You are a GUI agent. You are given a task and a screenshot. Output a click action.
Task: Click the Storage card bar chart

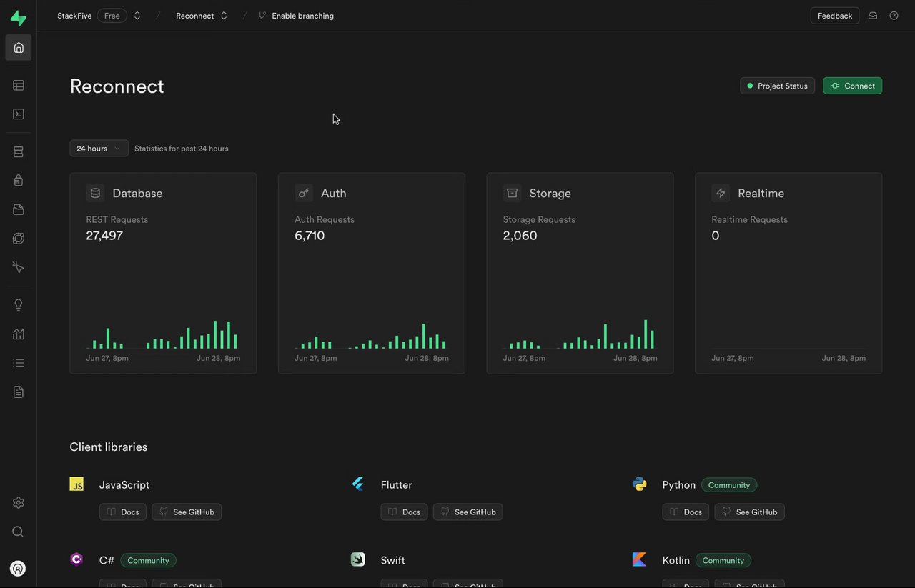pos(580,334)
